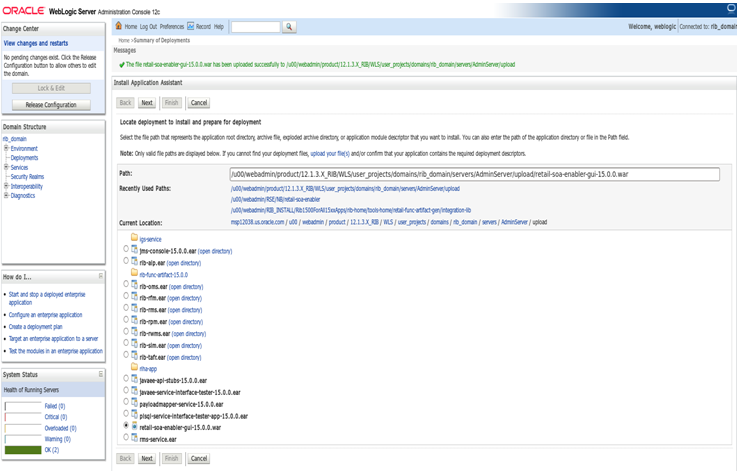Click the Release Configuration button
This screenshot has height=472, width=737.
point(51,105)
